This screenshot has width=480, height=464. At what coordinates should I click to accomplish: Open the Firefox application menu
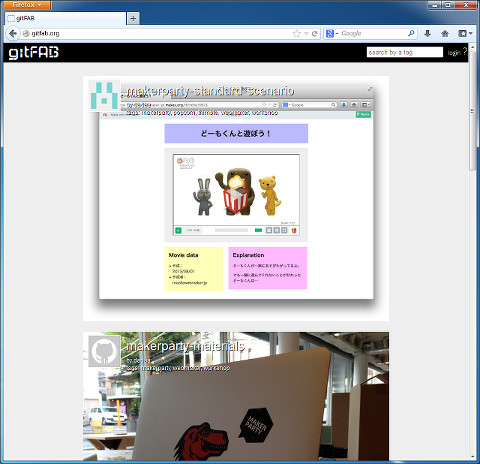click(27, 5)
